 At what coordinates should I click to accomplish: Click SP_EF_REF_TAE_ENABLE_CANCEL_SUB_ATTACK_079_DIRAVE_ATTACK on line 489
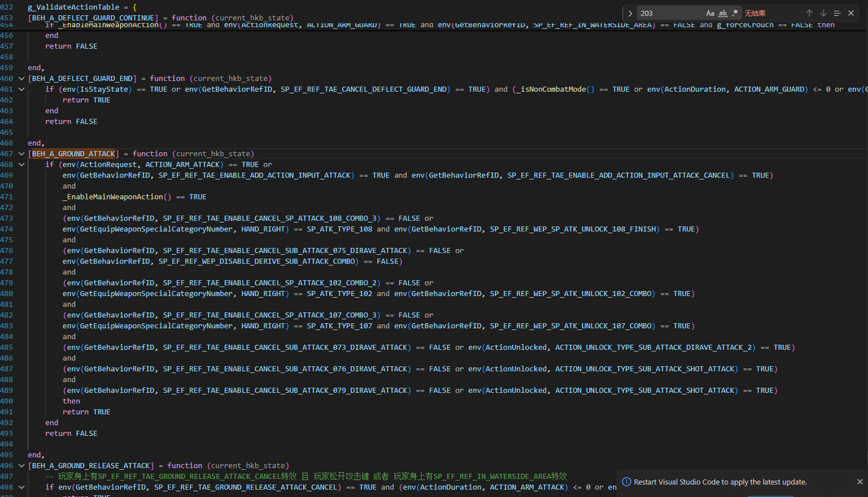[287, 390]
